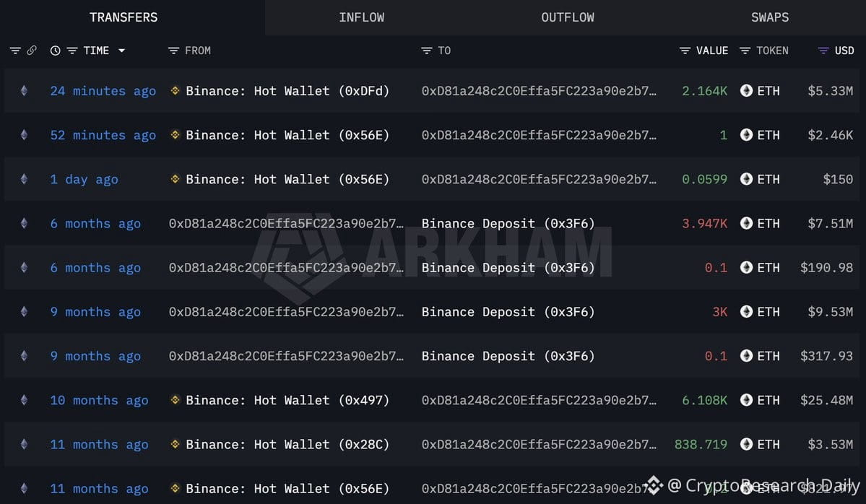This screenshot has width=866, height=504.
Task: Open 0xD81a address in 24 minutes ago row
Action: 539,91
